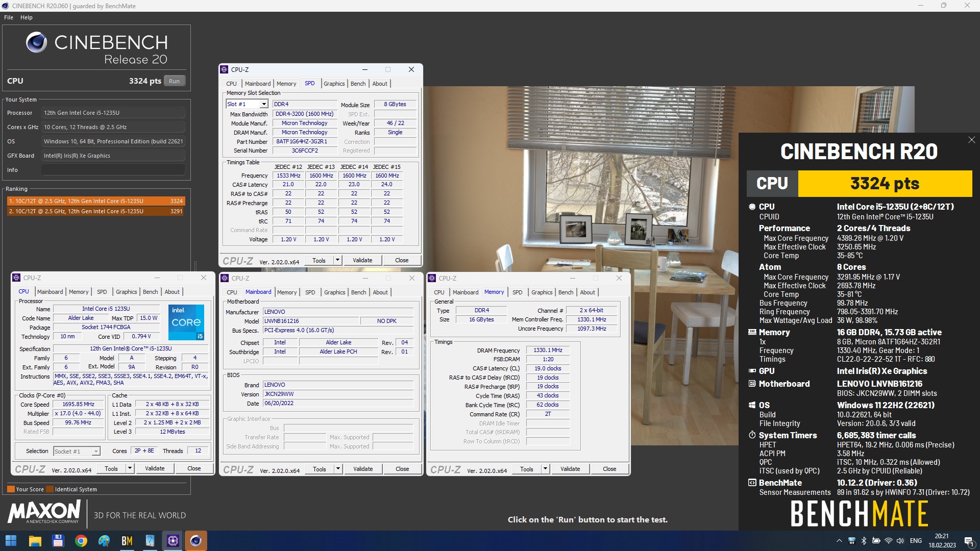980x551 pixels.
Task: Open the notification center icon
Action: (968, 541)
